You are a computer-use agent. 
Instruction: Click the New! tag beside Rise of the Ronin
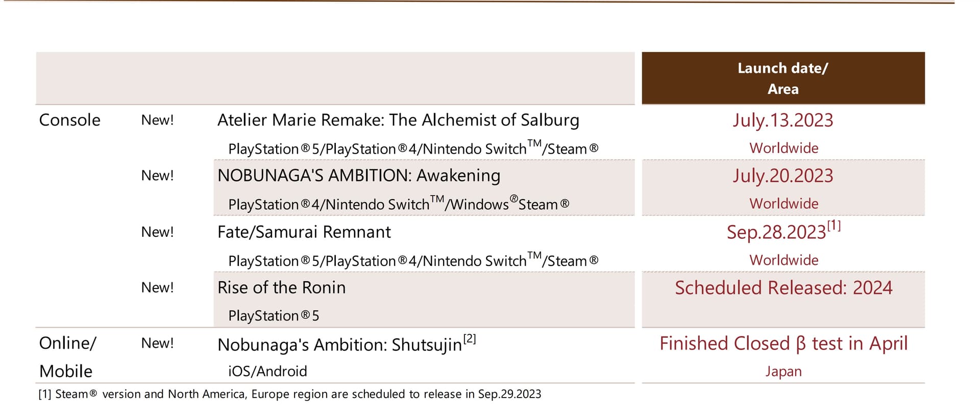pyautogui.click(x=157, y=287)
